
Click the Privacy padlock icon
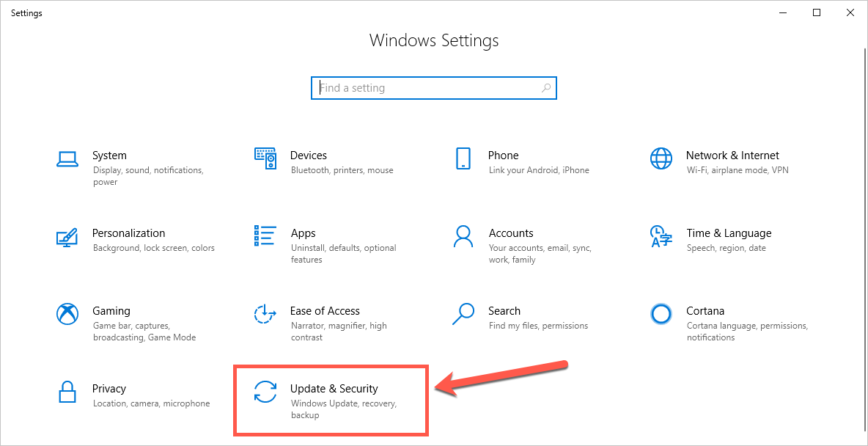(67, 392)
